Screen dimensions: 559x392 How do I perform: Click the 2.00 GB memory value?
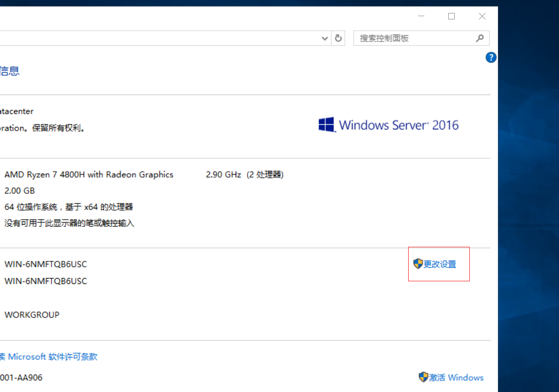click(19, 191)
